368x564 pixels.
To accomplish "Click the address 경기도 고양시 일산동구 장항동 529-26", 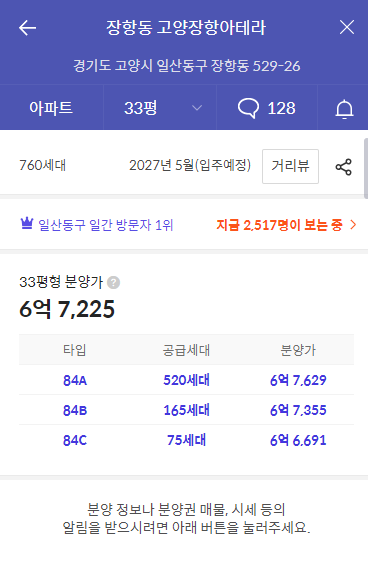I will 186,66.
